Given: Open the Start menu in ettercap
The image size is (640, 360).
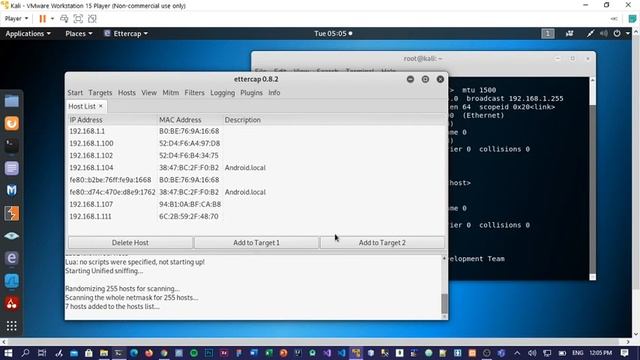Looking at the screenshot, I should point(75,93).
